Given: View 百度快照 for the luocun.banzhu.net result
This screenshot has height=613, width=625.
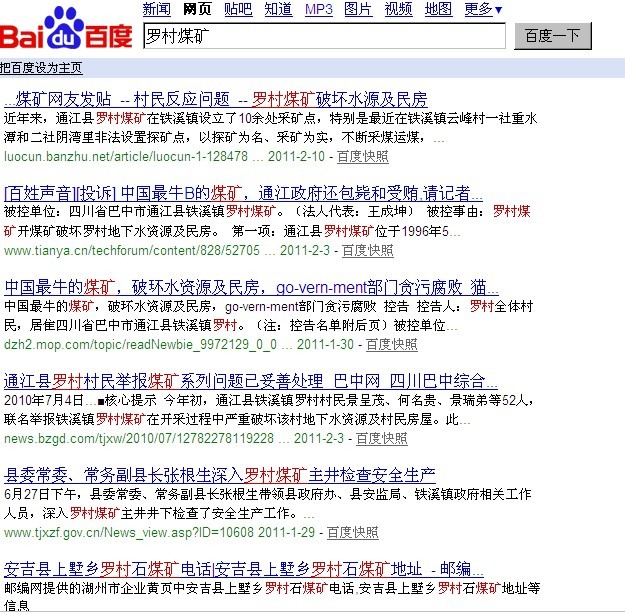Looking at the screenshot, I should tap(362, 157).
